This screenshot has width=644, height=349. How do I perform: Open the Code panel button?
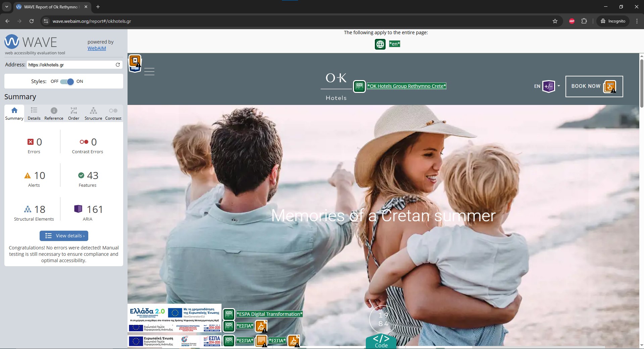tap(381, 341)
